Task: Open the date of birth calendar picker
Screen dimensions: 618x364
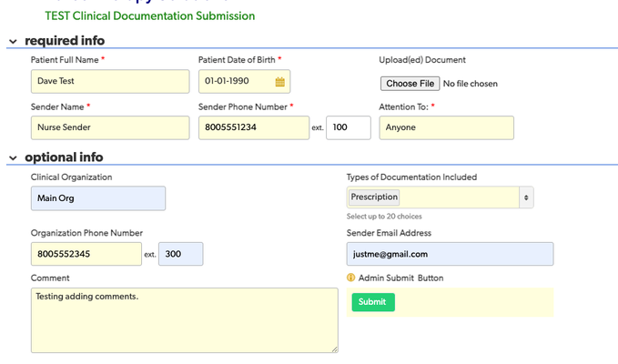Action: pyautogui.click(x=279, y=82)
